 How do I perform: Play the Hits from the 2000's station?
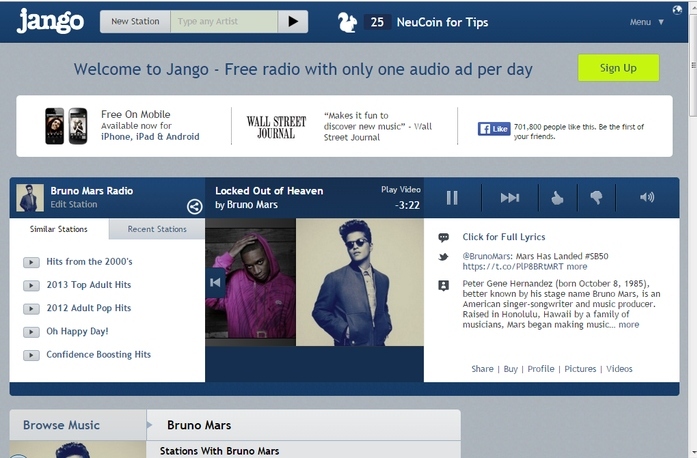(x=31, y=262)
